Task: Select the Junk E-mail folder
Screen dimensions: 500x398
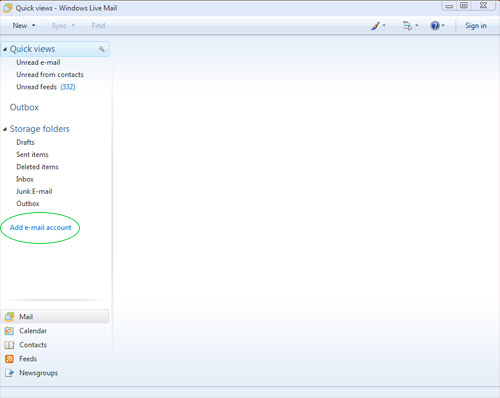Action: [x=34, y=191]
